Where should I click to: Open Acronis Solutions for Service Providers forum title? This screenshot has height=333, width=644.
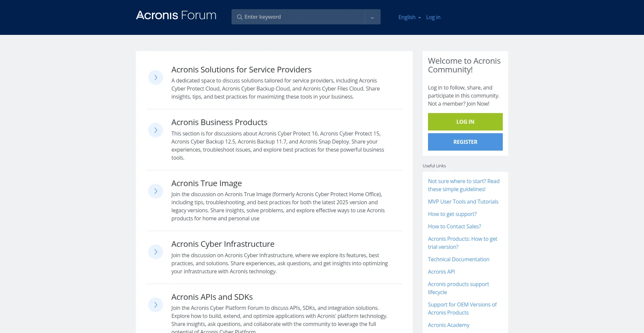click(241, 69)
